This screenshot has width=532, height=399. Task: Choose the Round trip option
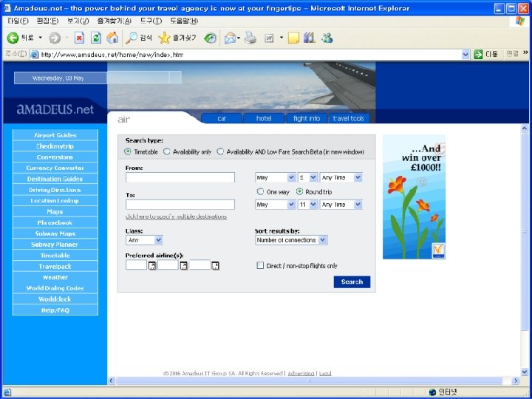point(299,191)
